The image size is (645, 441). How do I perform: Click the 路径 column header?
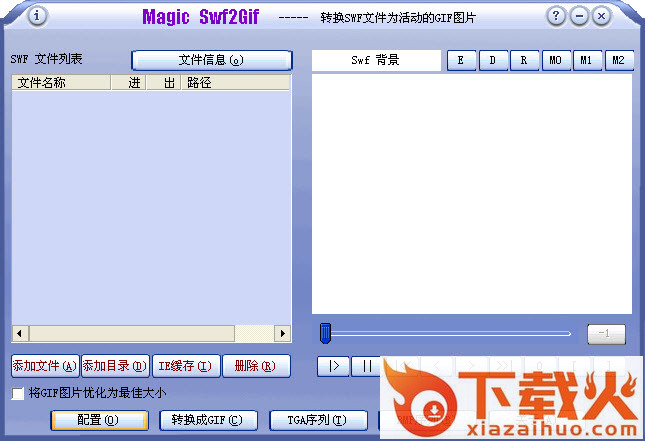tap(236, 83)
